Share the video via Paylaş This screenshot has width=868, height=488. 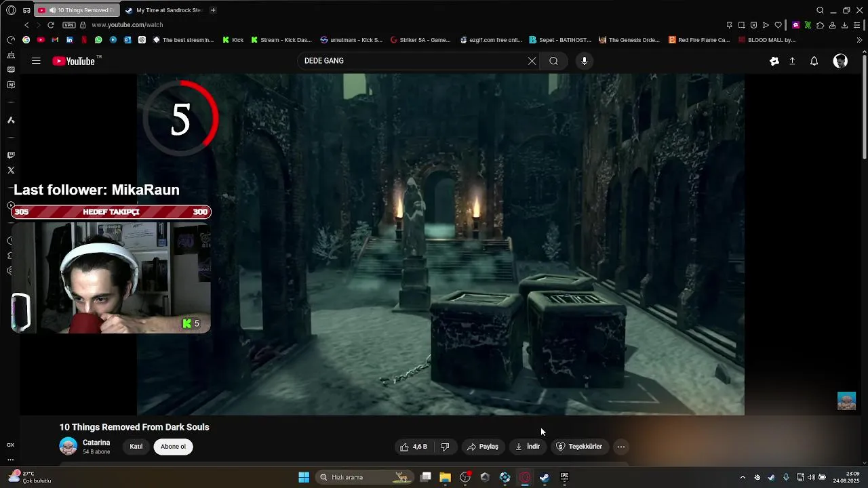[482, 447]
